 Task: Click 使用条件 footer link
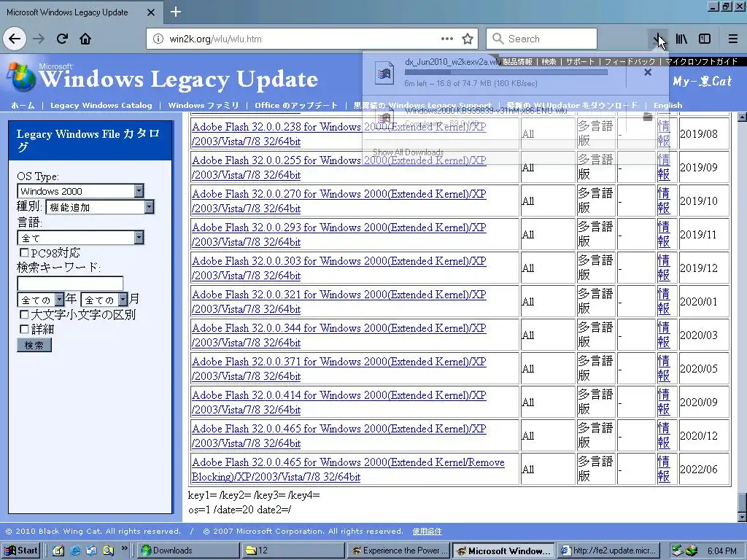click(x=427, y=531)
